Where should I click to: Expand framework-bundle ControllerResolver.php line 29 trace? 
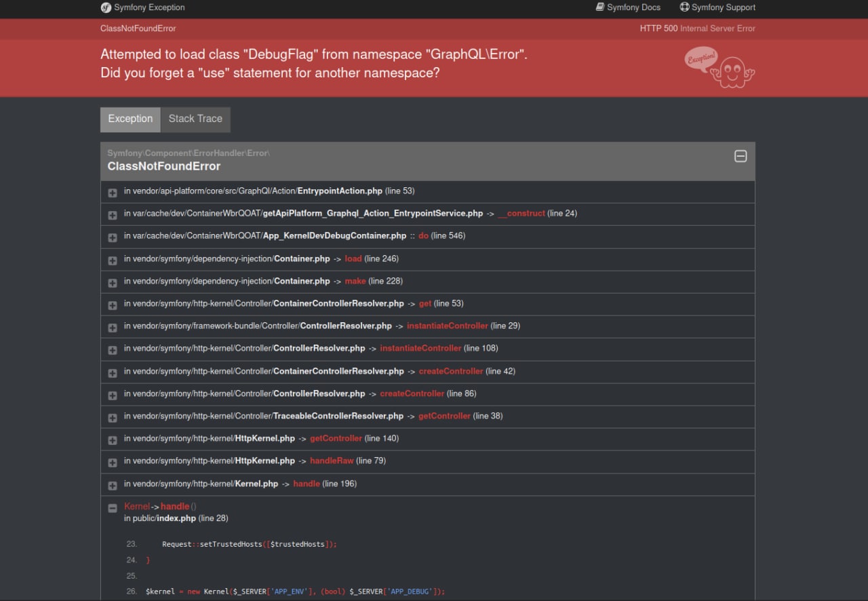[113, 328]
